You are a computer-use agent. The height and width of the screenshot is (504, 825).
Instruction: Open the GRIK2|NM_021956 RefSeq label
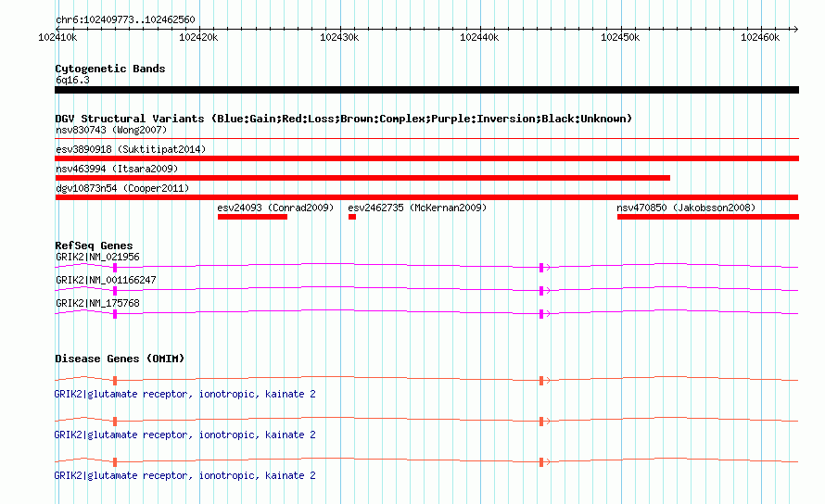point(97,257)
